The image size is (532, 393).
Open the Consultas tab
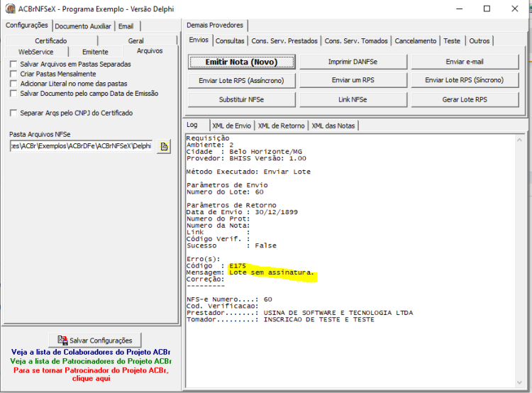click(230, 41)
